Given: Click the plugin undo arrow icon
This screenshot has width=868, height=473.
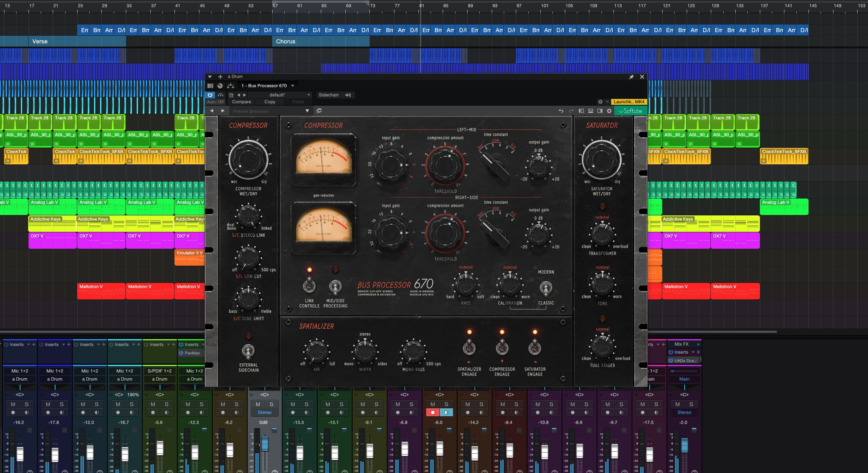Looking at the screenshot, I should [x=561, y=111].
